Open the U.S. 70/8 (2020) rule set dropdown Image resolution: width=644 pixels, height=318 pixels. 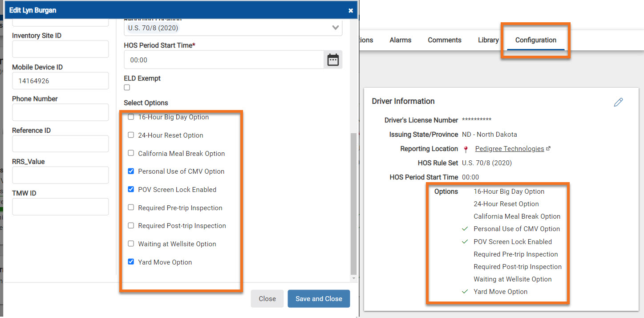(233, 28)
